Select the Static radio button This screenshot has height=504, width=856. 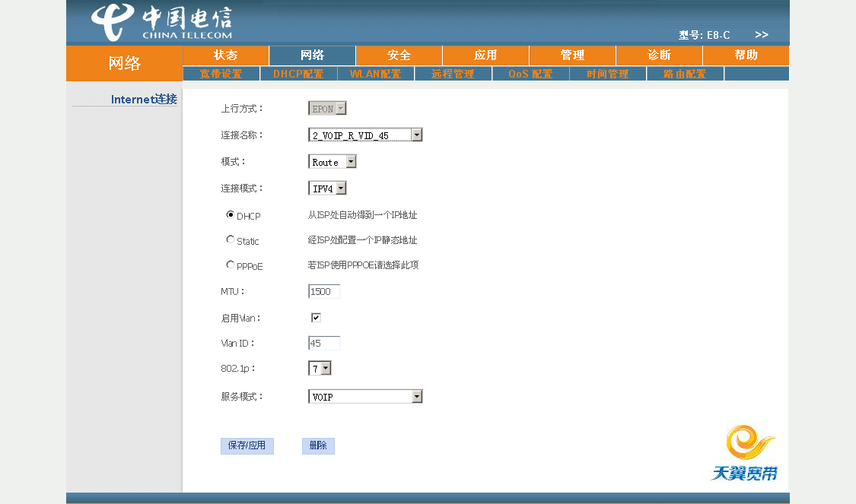pyautogui.click(x=231, y=239)
